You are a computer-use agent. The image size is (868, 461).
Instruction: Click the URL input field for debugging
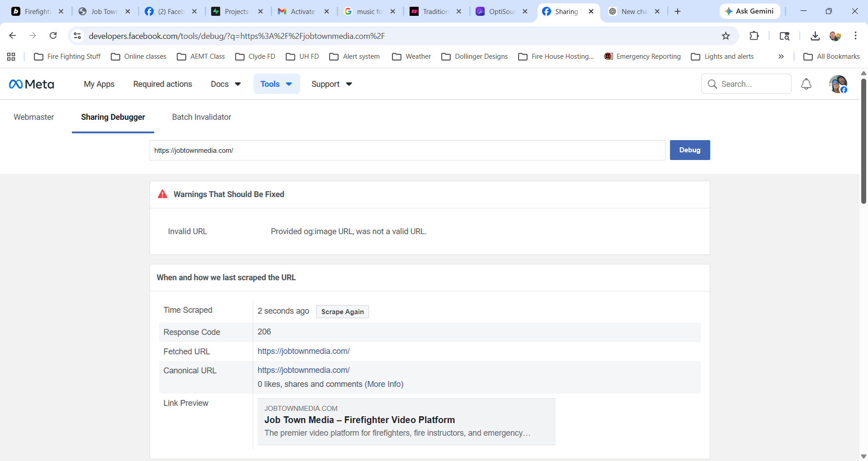click(x=407, y=151)
